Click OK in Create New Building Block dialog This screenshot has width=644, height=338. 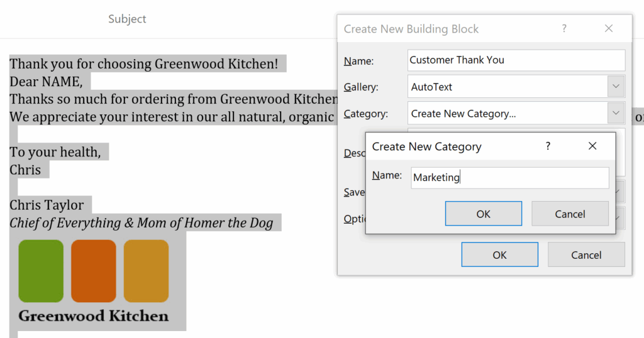(x=500, y=254)
